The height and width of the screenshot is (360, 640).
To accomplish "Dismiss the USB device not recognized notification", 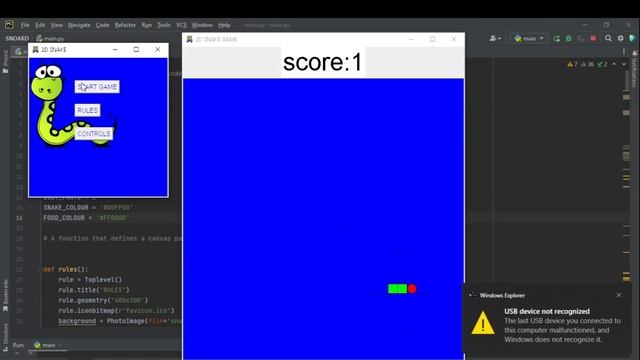I will [619, 295].
